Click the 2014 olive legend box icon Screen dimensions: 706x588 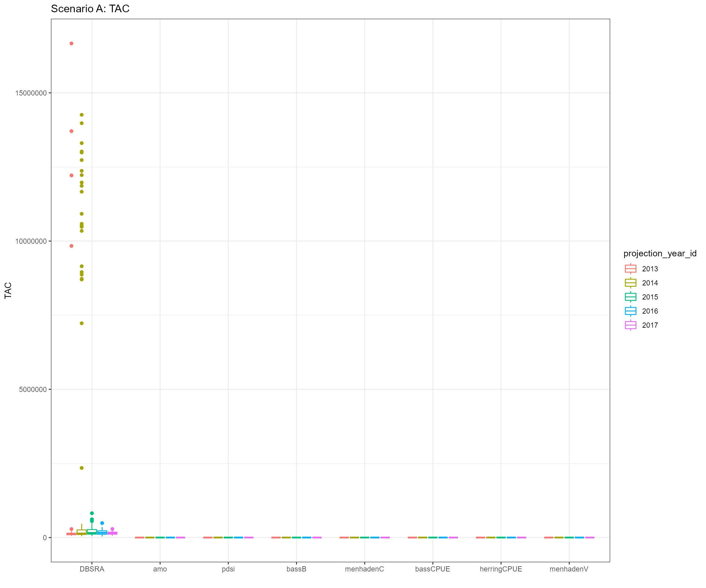631,283
